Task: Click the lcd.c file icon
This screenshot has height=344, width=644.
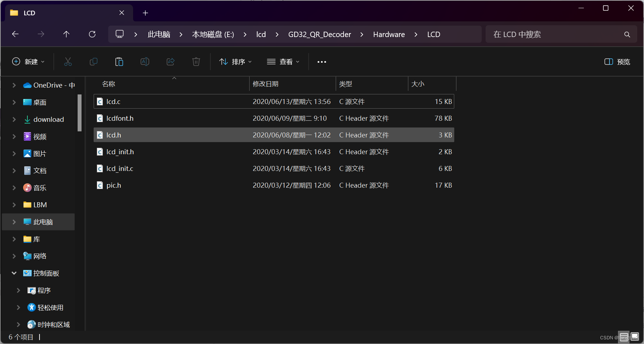Action: click(100, 101)
